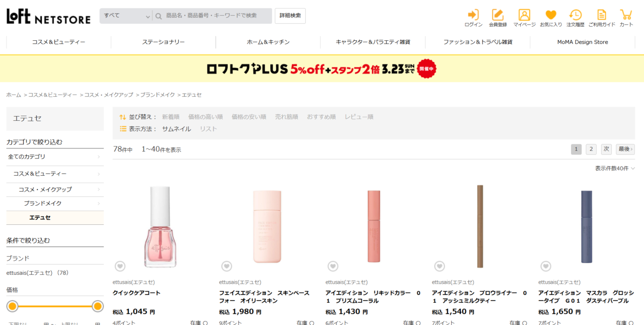The height and width of the screenshot is (325, 644).
Task: Switch display to リスト view
Action: [x=208, y=129]
